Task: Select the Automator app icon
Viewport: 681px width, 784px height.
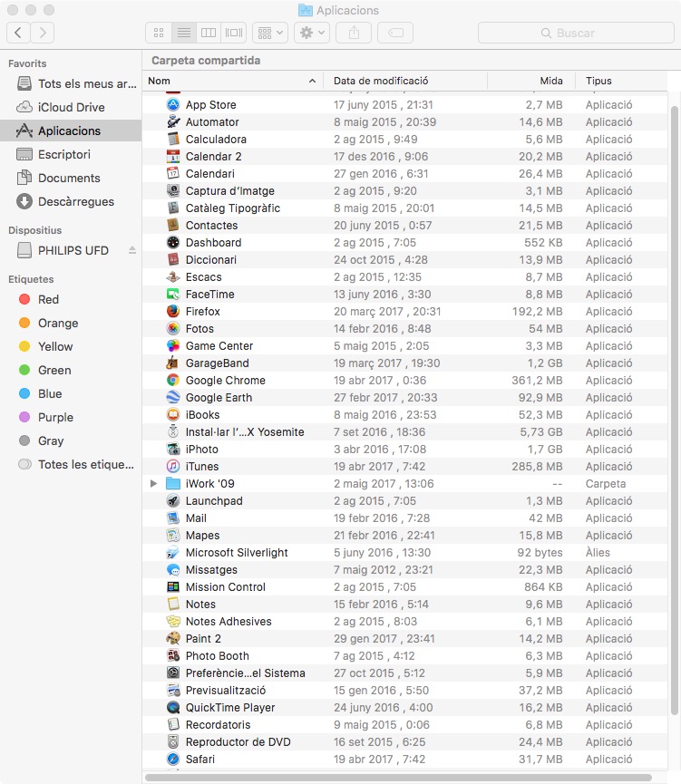Action: tap(173, 121)
